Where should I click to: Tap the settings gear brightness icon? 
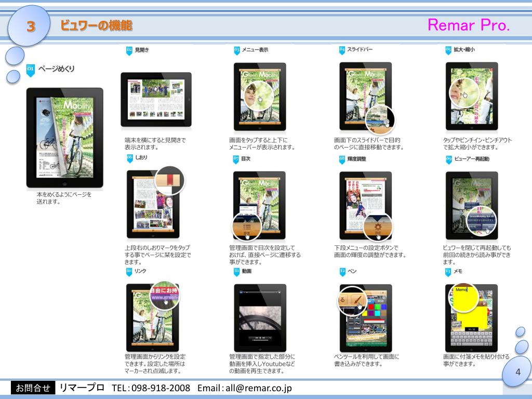pos(378,227)
